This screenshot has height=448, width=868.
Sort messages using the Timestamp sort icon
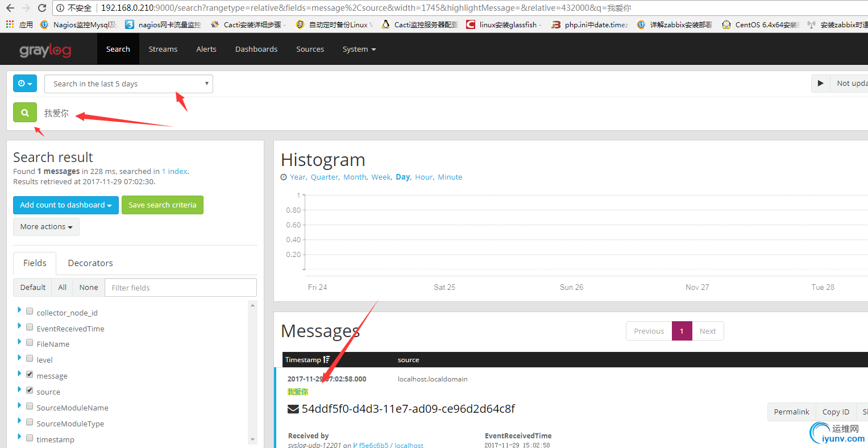(x=326, y=360)
